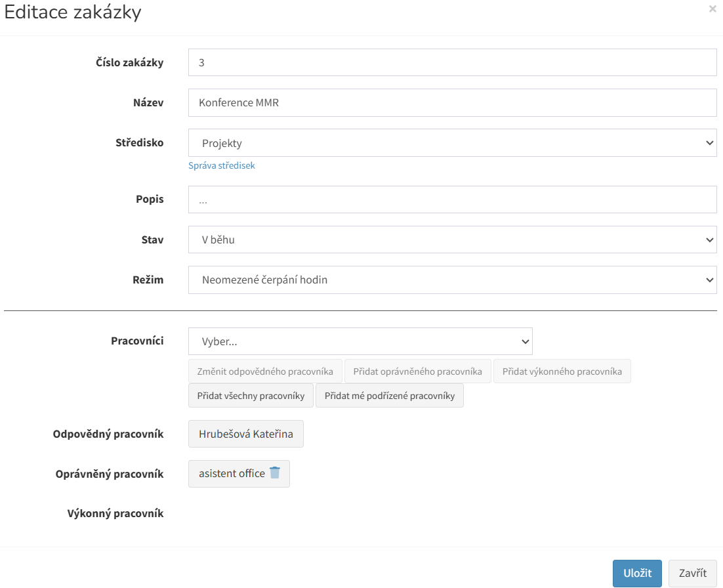This screenshot has height=588, width=723.
Task: Click Přidat mé podřízené pracovníky
Action: click(390, 396)
